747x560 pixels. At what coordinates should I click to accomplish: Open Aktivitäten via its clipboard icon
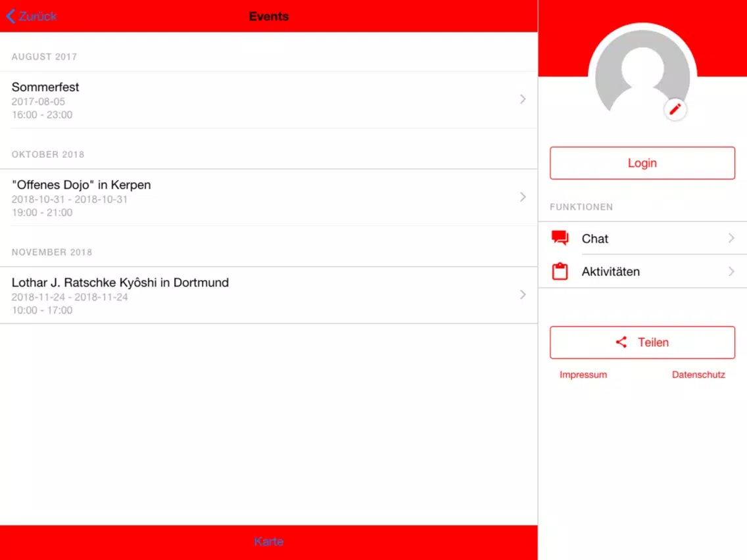click(560, 271)
